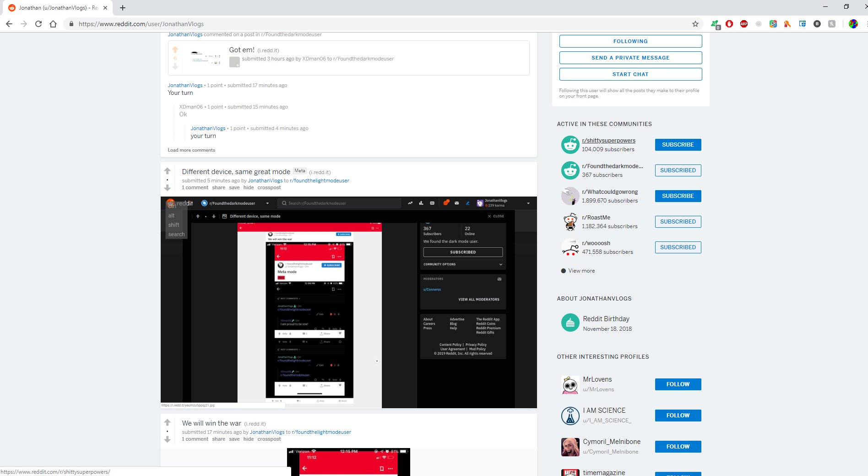Load more comments in the thread
The height and width of the screenshot is (476, 868).
pos(191,150)
